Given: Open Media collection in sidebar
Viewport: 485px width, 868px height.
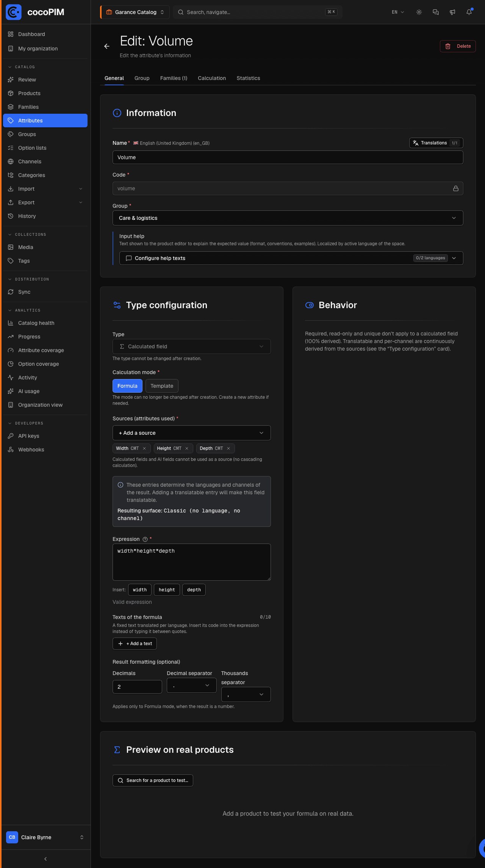Looking at the screenshot, I should tap(45, 247).
